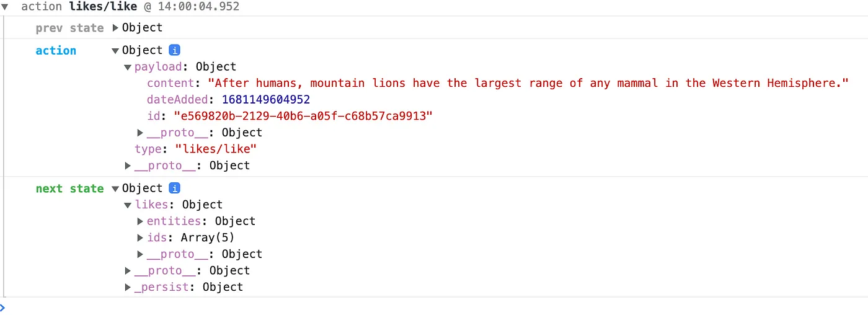Screen dimensions: 868x315
Task: Collapse the likes Object
Action: pos(128,205)
